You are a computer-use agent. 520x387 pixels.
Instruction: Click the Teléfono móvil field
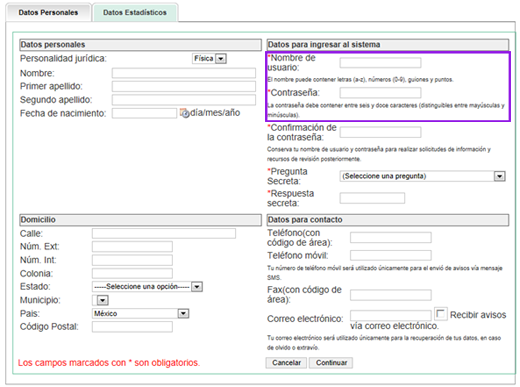(x=391, y=255)
